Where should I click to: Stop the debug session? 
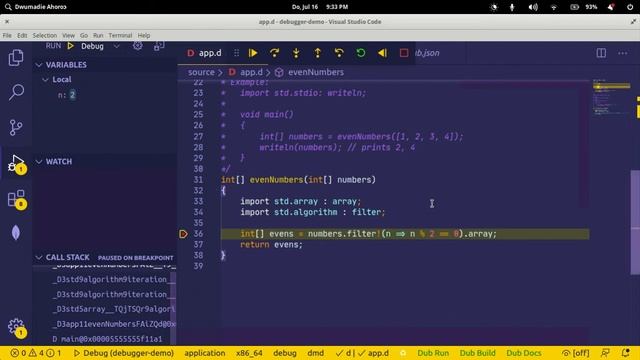pyautogui.click(x=404, y=53)
